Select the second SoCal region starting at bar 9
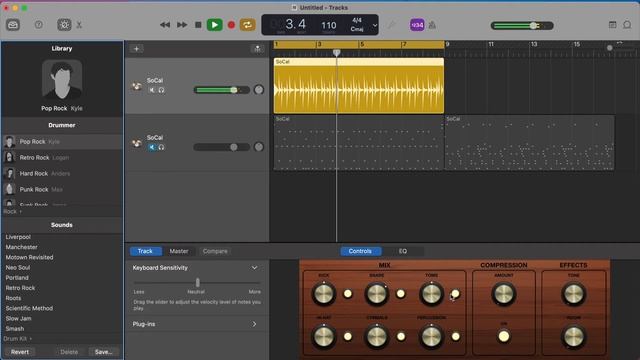 (x=529, y=142)
